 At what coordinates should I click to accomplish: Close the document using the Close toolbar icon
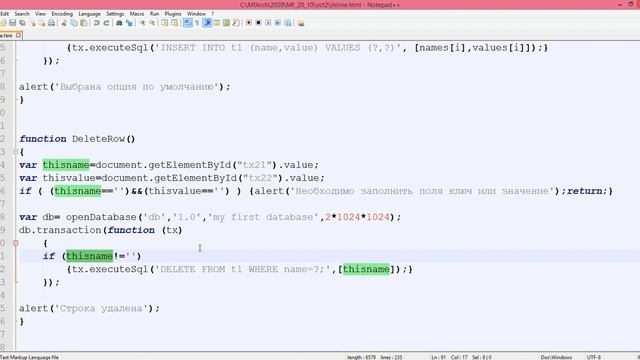tap(32, 23)
